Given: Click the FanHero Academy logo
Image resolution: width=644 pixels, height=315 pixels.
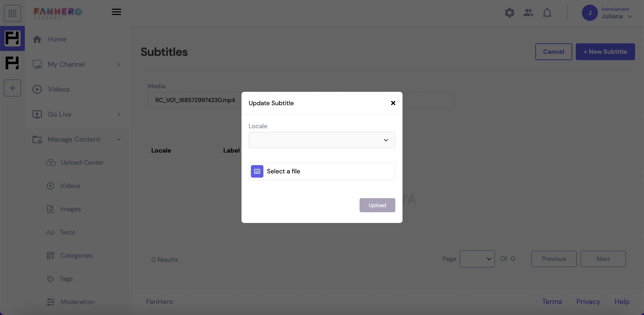Looking at the screenshot, I should [58, 13].
